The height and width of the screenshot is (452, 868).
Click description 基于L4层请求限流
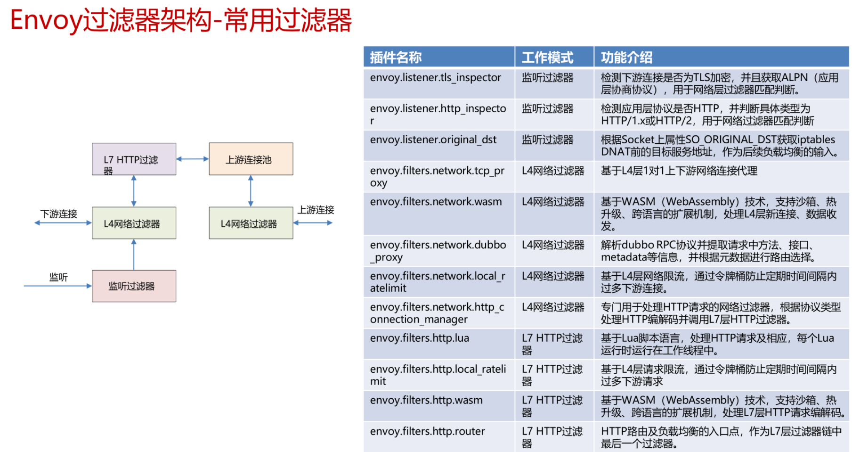tap(722, 376)
